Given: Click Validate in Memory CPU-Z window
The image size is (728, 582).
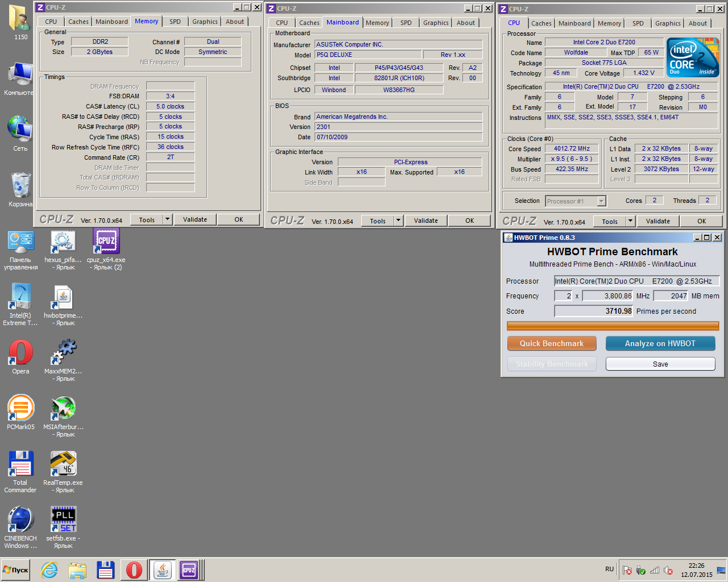Looking at the screenshot, I should tap(195, 219).
